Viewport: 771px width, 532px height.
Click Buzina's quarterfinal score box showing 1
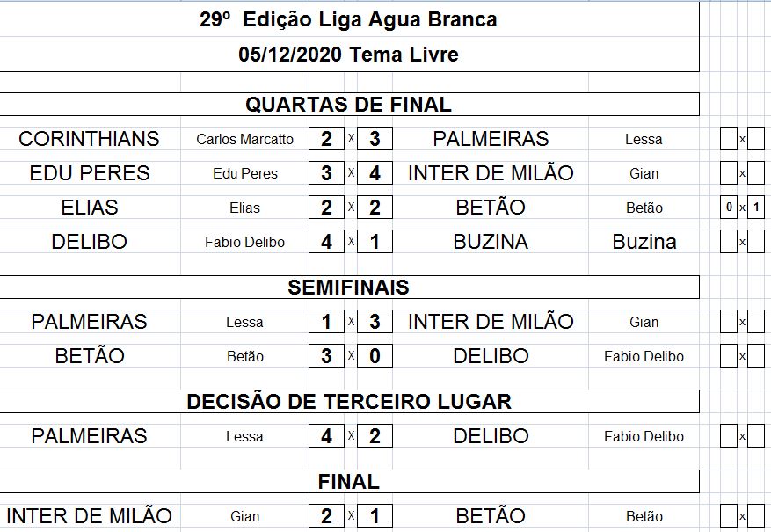[375, 242]
